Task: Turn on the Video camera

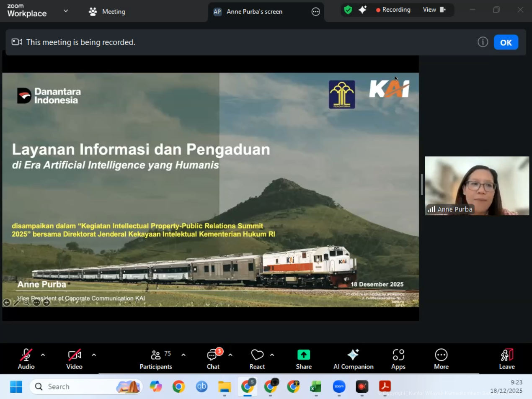Action: click(x=74, y=359)
